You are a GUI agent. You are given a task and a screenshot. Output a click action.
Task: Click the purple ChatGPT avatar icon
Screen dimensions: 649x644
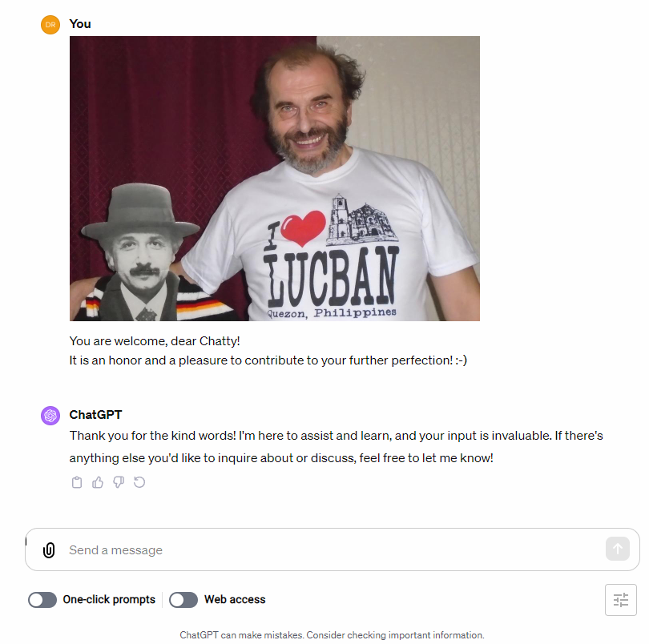coord(50,415)
